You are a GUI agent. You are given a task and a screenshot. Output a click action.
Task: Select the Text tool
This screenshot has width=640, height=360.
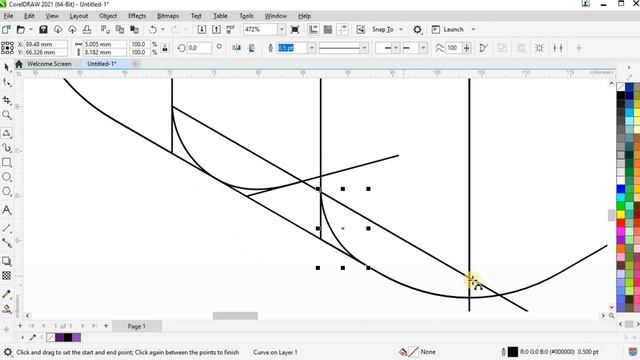coord(7,210)
